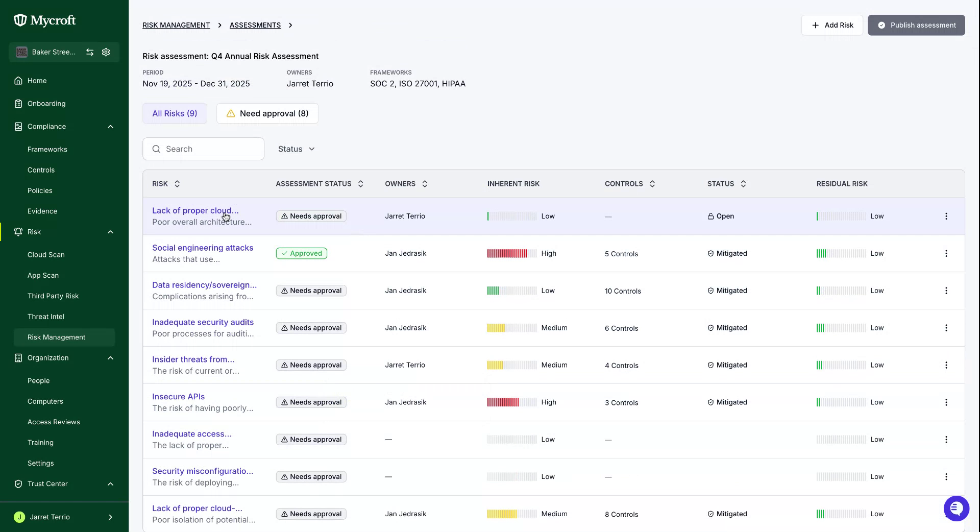Open the Inadequate security audits risk link
This screenshot has height=532, width=980.
click(203, 322)
